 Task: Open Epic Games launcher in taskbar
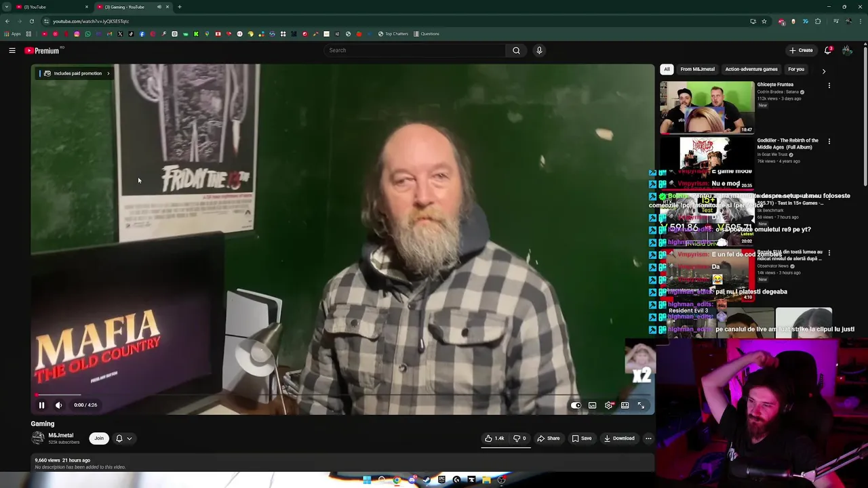pyautogui.click(x=441, y=480)
